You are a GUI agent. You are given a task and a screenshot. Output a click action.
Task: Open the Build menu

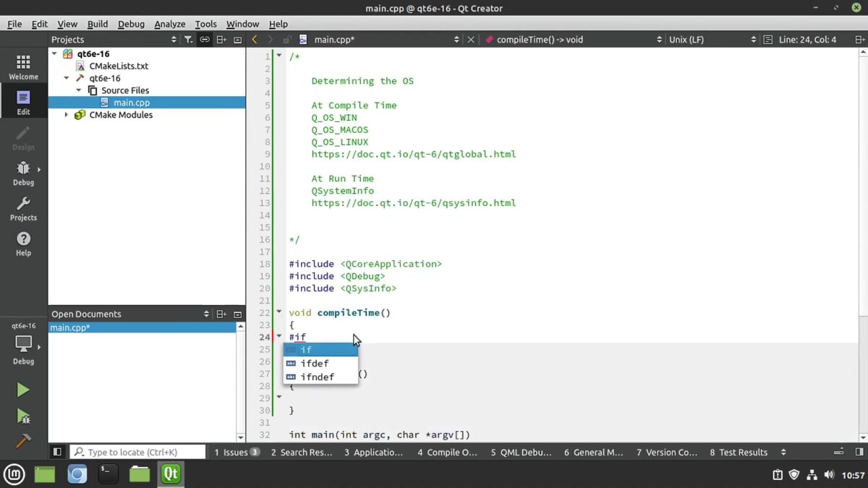point(98,24)
